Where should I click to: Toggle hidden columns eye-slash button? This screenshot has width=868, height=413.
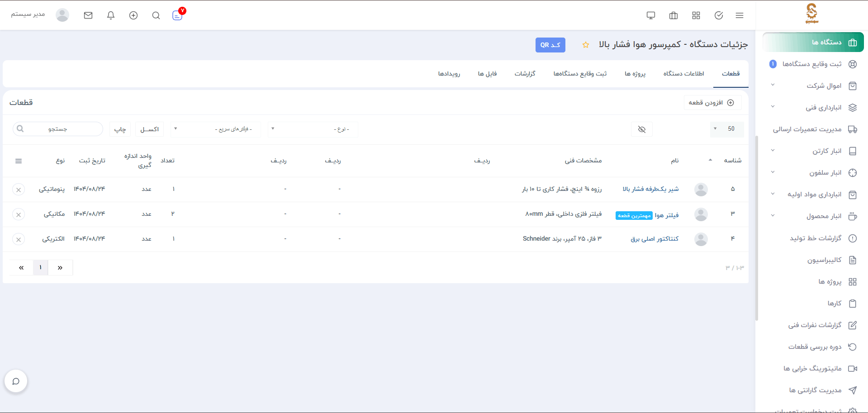point(642,129)
